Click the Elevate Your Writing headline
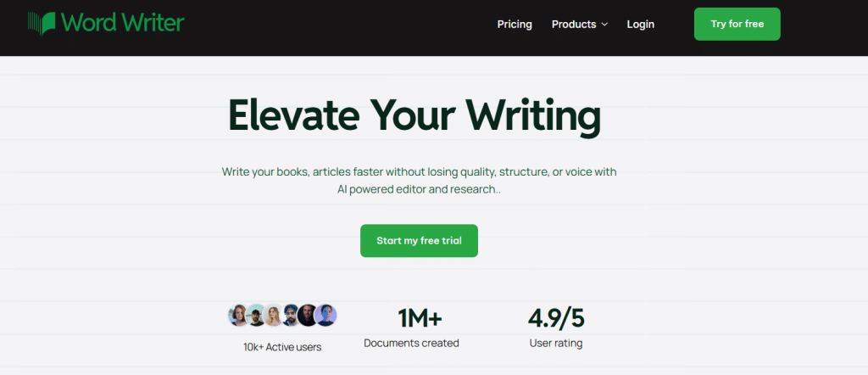 tap(414, 115)
